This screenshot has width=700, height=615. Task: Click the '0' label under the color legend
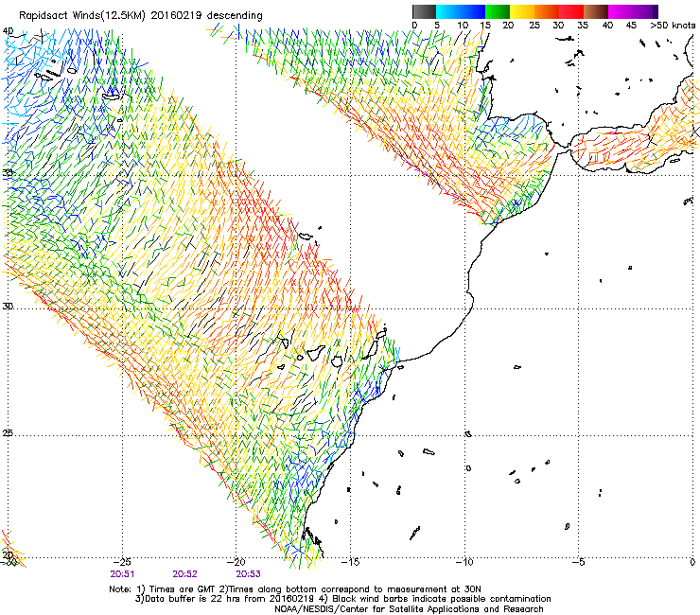click(414, 25)
